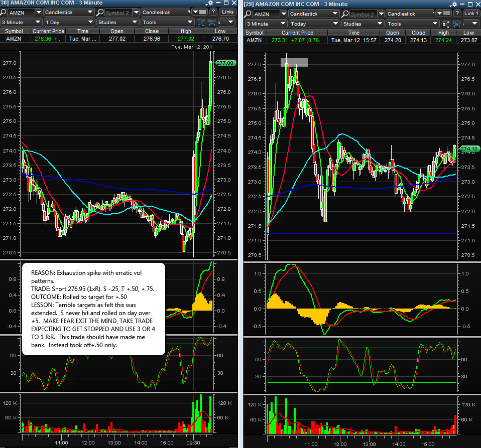Click the 276.70 Low value cell
The width and height of the screenshot is (481, 448).
point(220,39)
